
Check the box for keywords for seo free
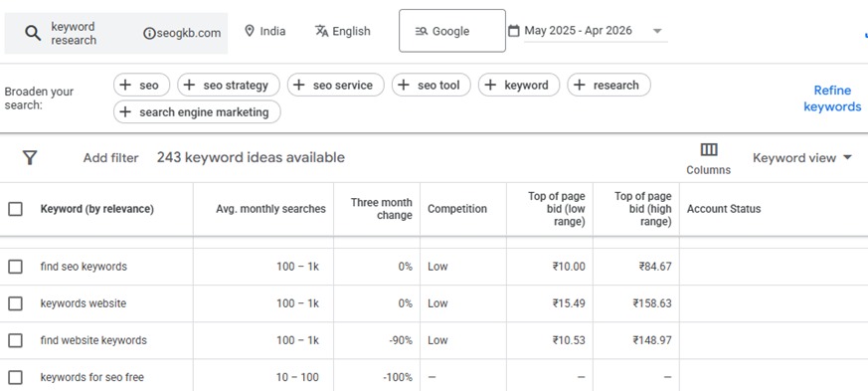click(16, 378)
